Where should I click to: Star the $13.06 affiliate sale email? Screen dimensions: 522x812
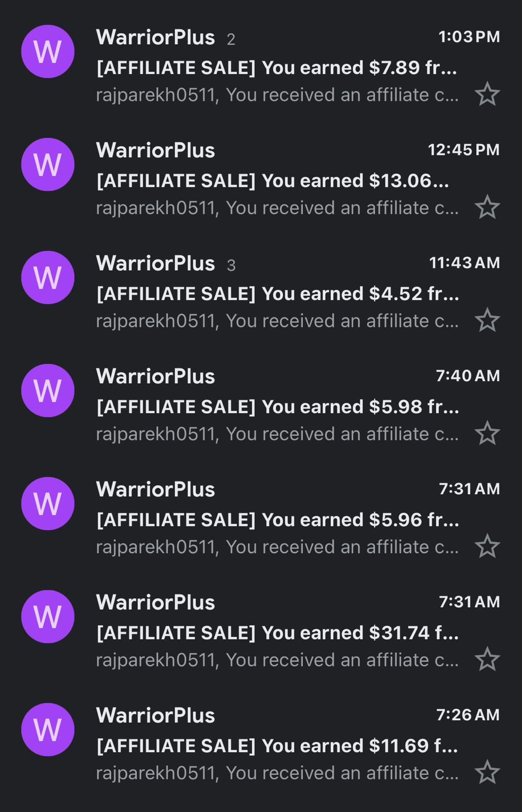click(x=487, y=208)
